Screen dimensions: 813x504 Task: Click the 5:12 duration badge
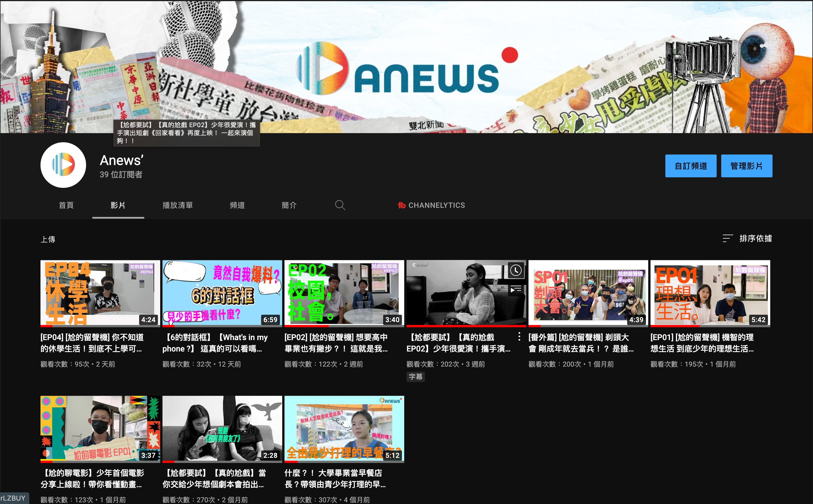pyautogui.click(x=392, y=455)
